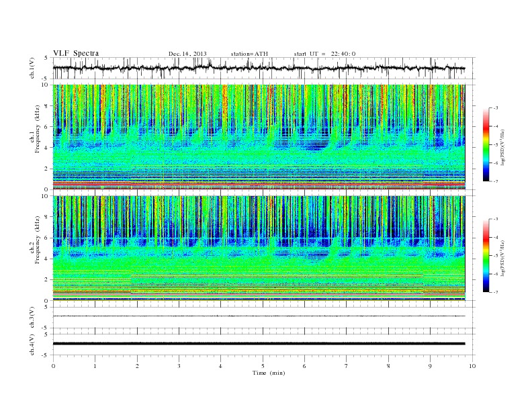The image size is (532, 411).
Task: Click the "6" kHz tick of ch.2 spectrogram
Action: tap(46, 238)
